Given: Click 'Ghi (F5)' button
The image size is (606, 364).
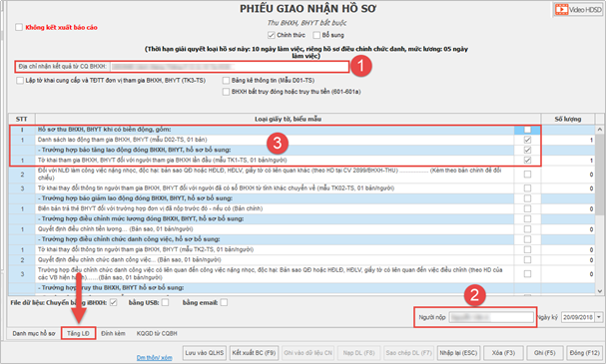Looking at the screenshot, I should pos(544,353).
